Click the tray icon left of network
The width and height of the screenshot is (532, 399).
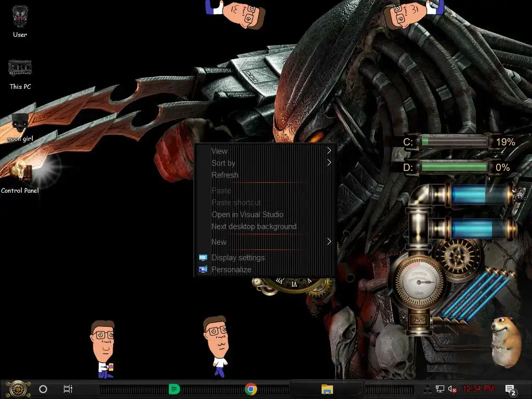coord(428,389)
